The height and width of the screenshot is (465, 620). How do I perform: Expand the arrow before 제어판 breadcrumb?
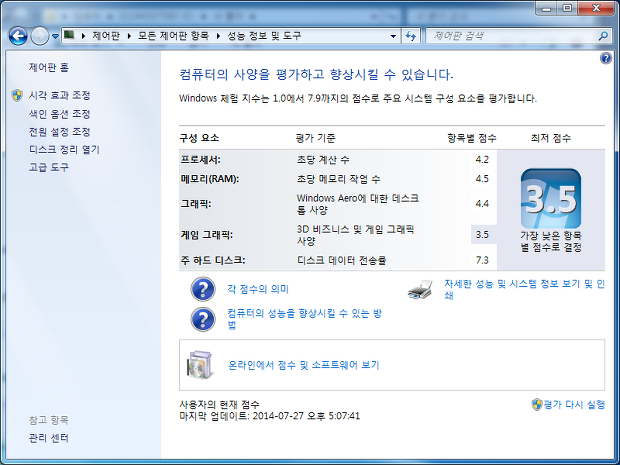83,36
